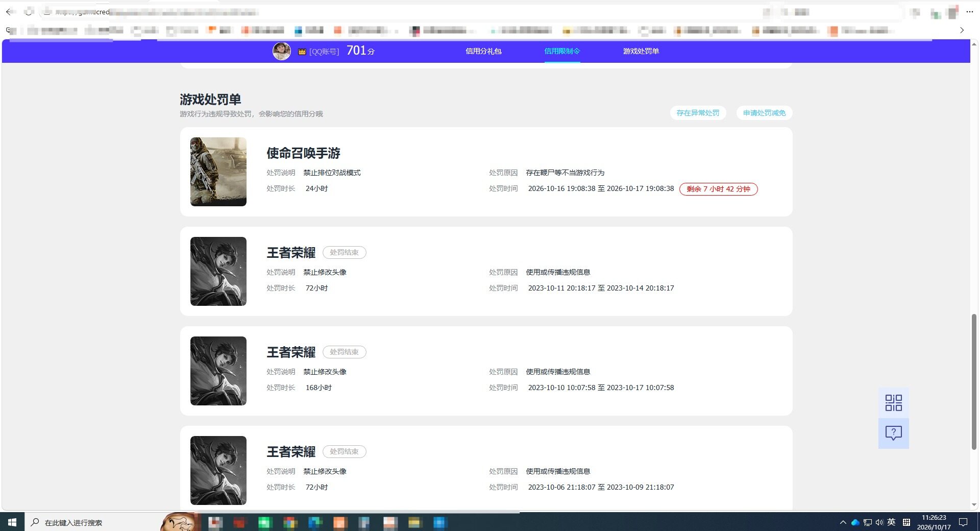Screen dimensions: 980x531
Task: Show hidden system tray icons
Action: point(843,522)
